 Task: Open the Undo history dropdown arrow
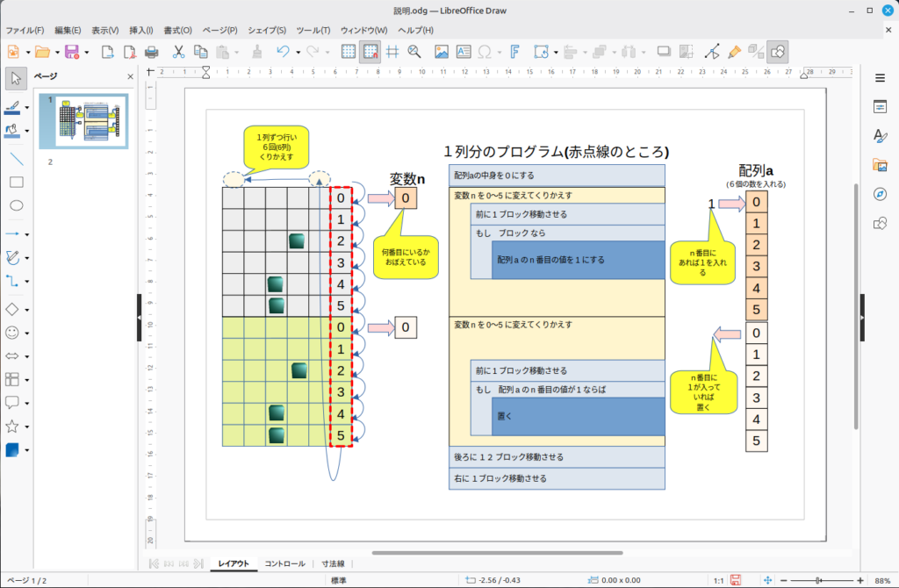click(298, 52)
